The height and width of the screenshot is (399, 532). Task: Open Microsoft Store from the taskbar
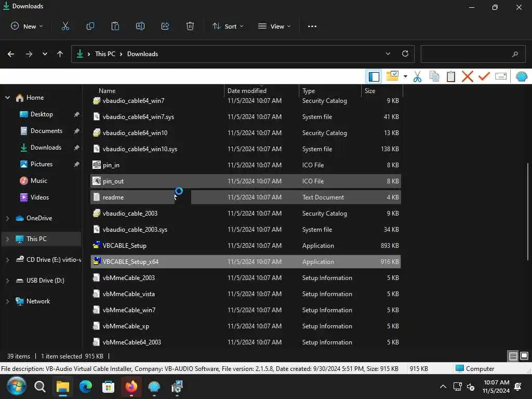click(108, 387)
